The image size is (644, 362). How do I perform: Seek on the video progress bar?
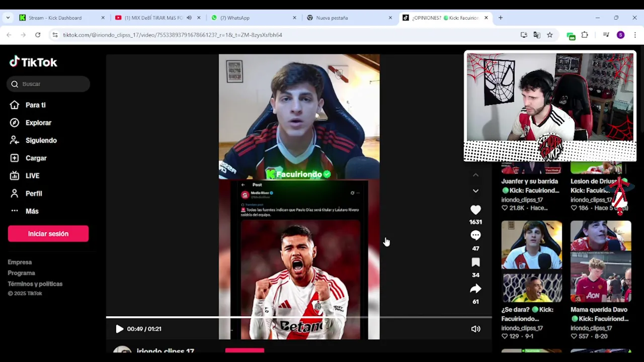point(299,317)
